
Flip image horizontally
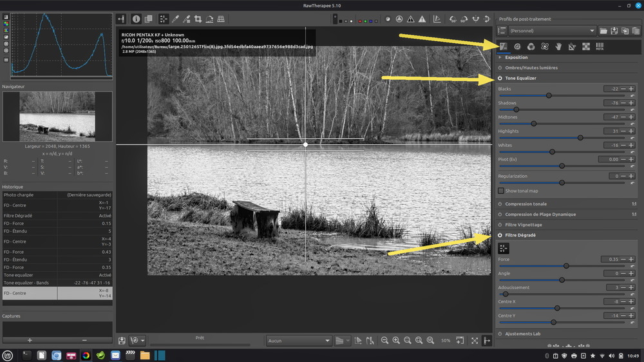click(476, 19)
